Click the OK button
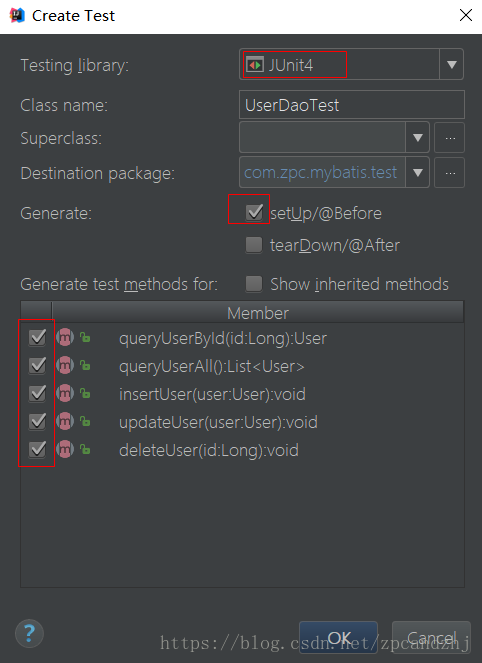The image size is (482, 663). pos(338,637)
